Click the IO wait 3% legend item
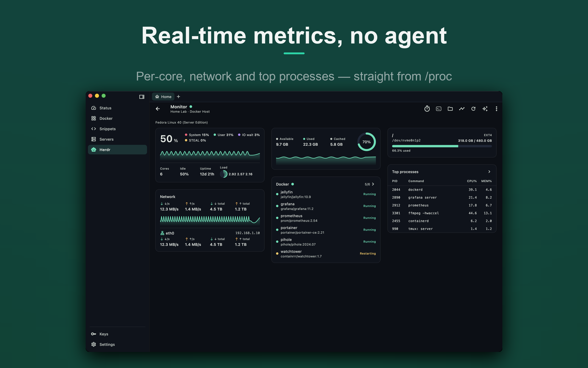 249,135
